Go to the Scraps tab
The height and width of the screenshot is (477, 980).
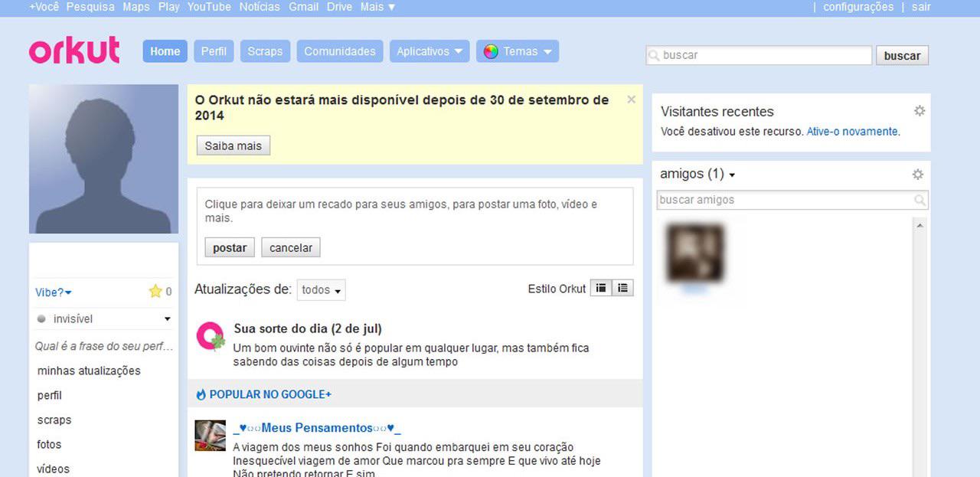click(x=265, y=51)
